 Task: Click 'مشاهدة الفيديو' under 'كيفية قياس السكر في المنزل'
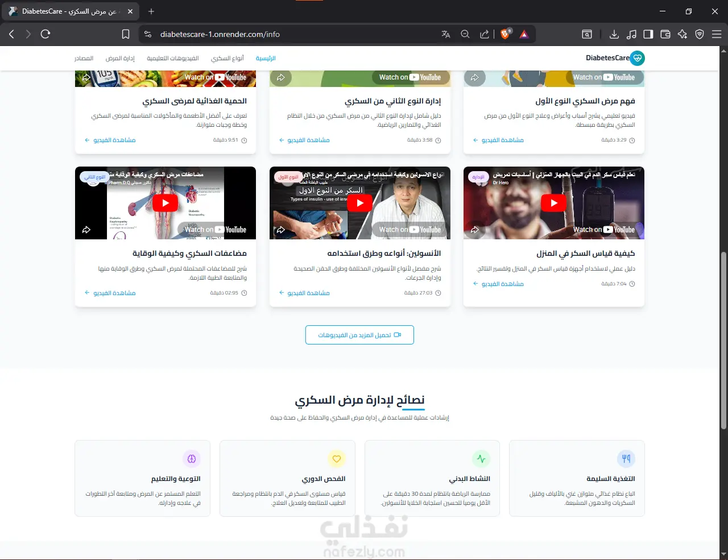(x=498, y=284)
